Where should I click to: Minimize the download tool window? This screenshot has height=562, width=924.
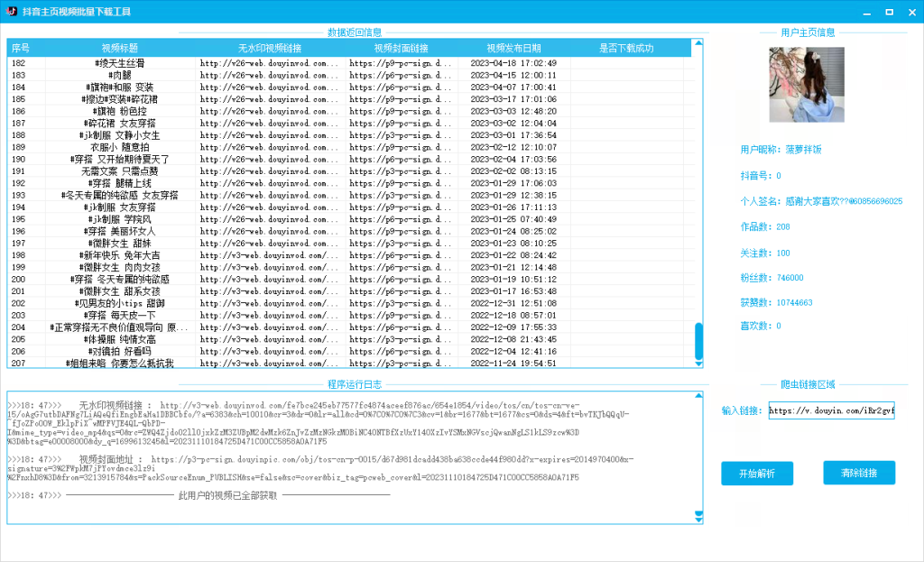coord(864,12)
